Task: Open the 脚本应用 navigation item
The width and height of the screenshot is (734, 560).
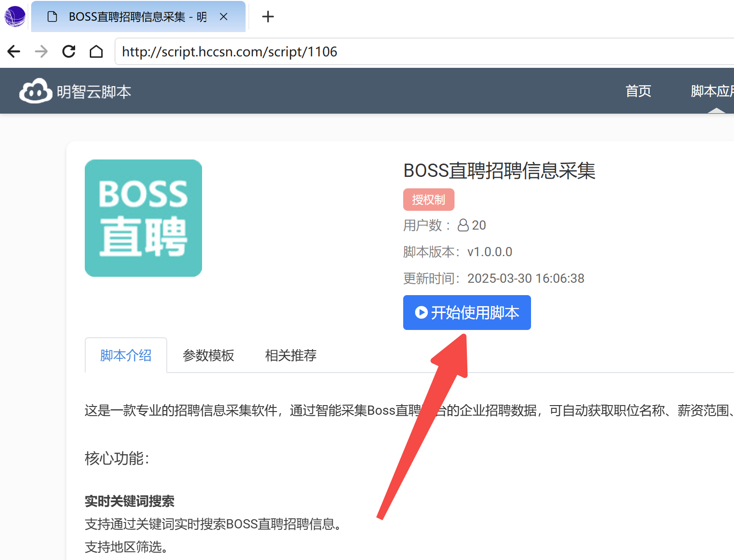Action: [712, 91]
